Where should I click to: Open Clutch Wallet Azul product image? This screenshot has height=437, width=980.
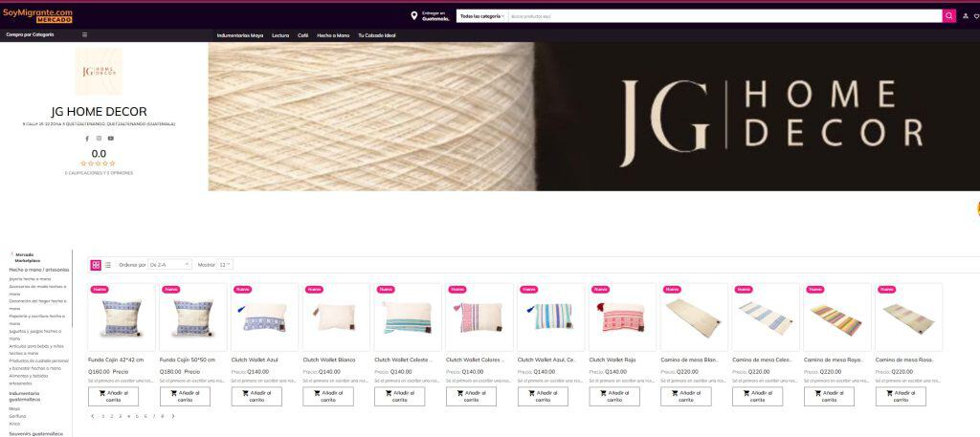[264, 317]
